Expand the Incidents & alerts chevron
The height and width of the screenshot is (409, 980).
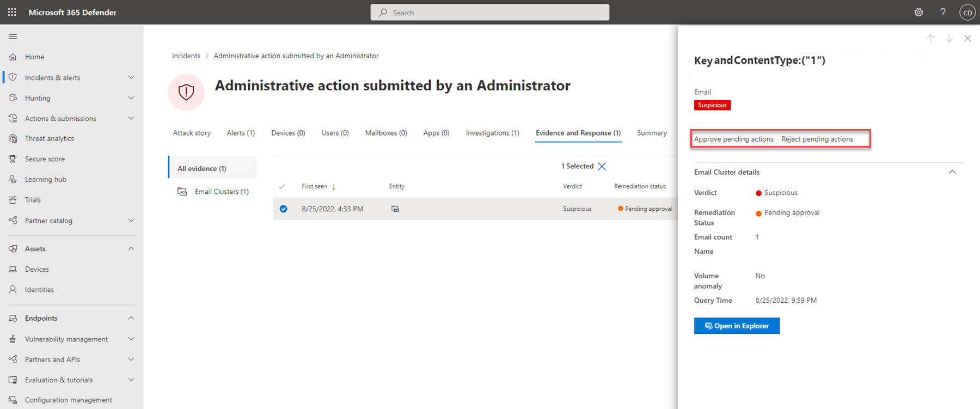131,77
